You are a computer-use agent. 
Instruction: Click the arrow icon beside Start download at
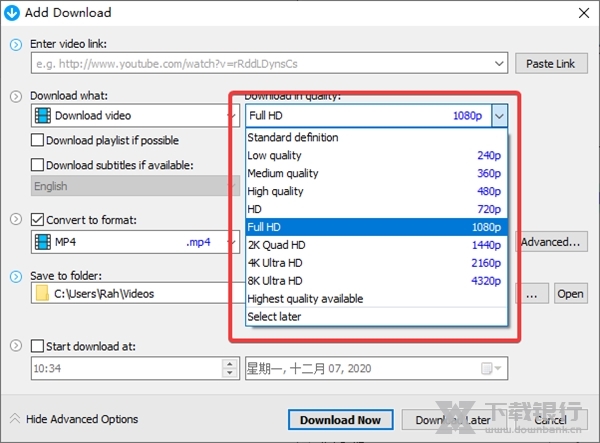[x=16, y=345]
